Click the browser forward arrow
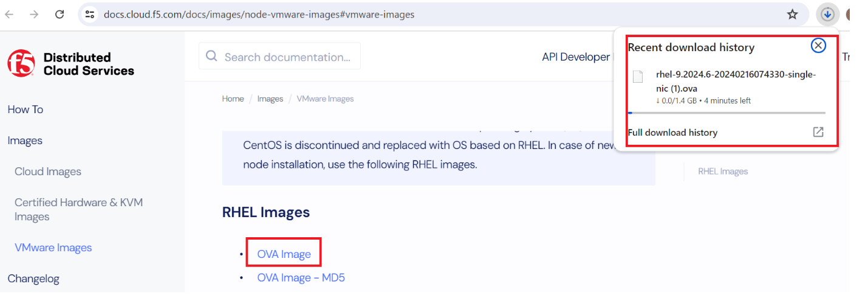The image size is (868, 295). [34, 14]
